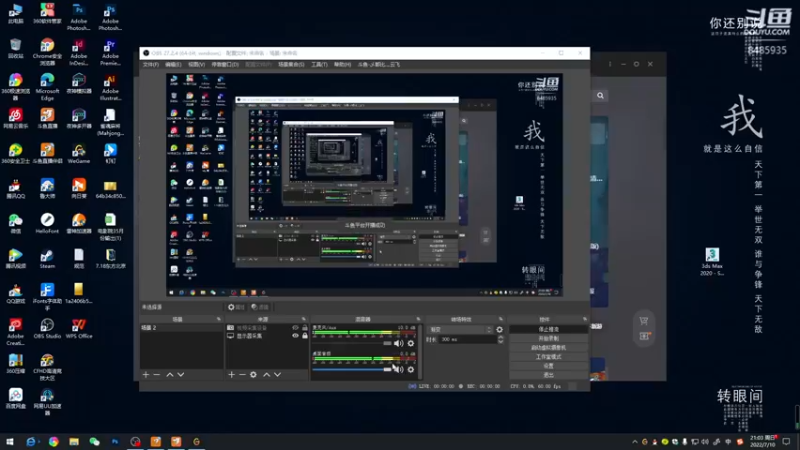This screenshot has height=450, width=800.
Task: Adjust the desktop audio volume slider
Action: click(352, 369)
